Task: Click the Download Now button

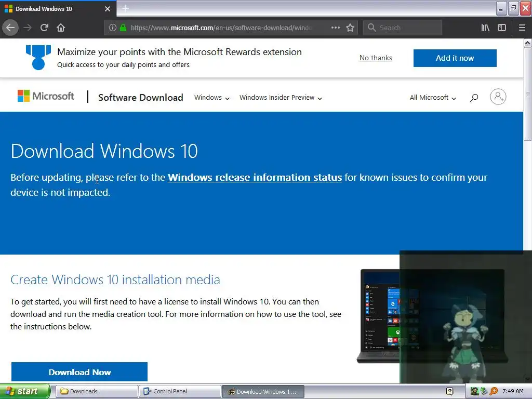Action: pyautogui.click(x=79, y=372)
